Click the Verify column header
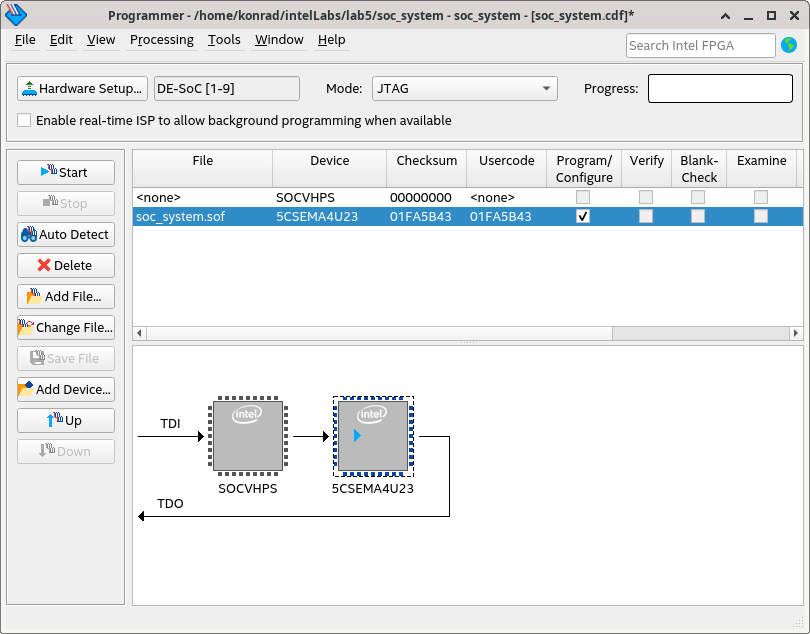Viewport: 810px width, 634px height. (646, 169)
